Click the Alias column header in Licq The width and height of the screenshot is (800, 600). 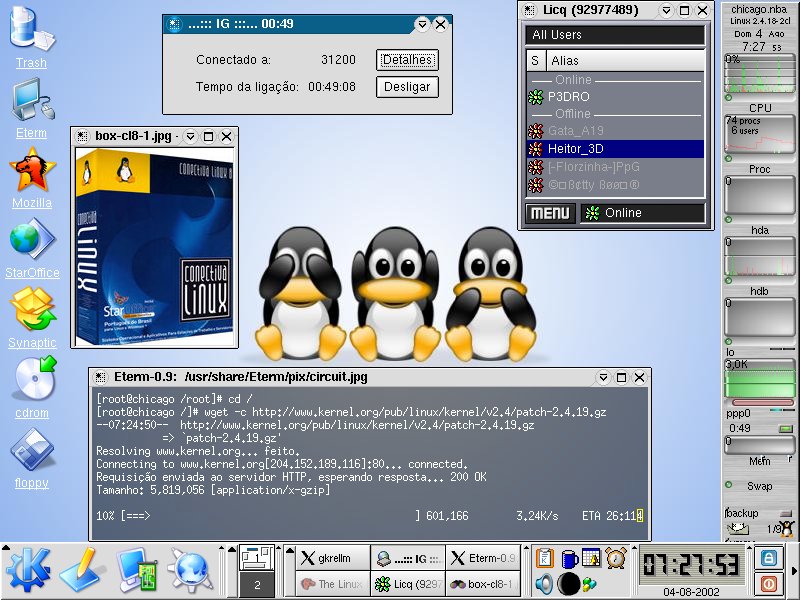tap(626, 61)
